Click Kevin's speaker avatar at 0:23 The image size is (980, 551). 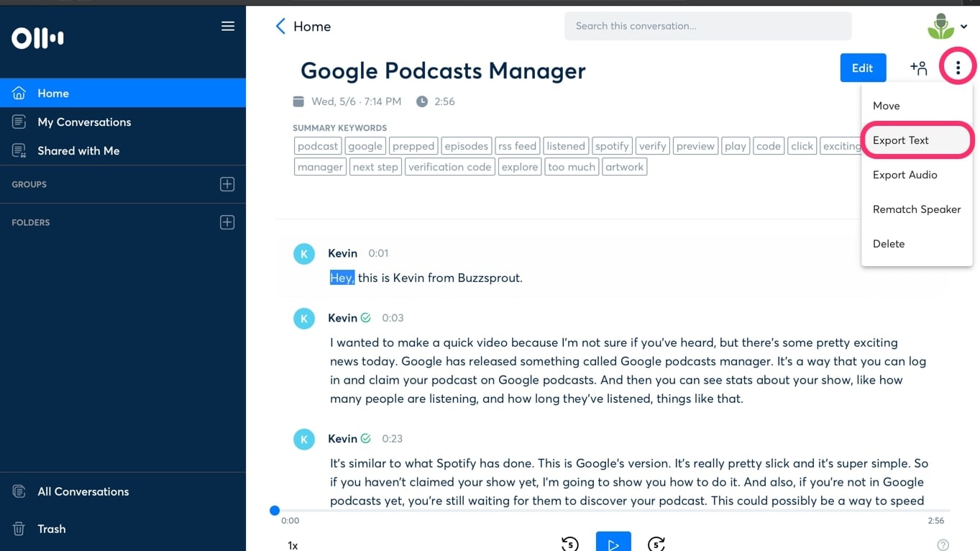(304, 440)
